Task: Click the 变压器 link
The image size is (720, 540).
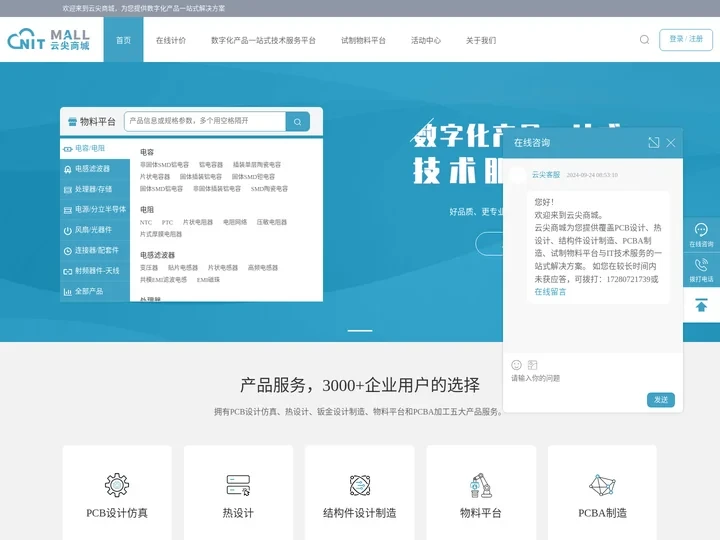Action: [x=149, y=268]
